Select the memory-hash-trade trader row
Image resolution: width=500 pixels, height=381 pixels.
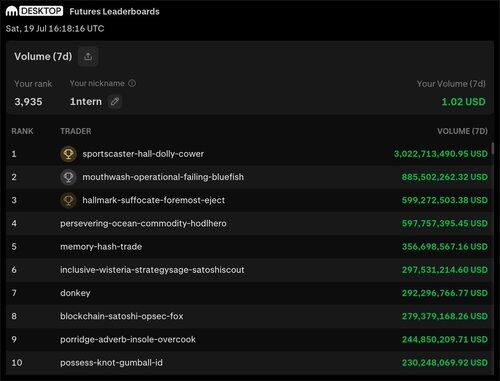coord(249,247)
